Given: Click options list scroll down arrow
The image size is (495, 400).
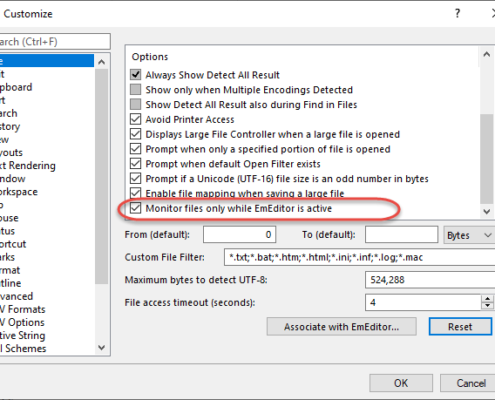Looking at the screenshot, I should coord(486,211).
